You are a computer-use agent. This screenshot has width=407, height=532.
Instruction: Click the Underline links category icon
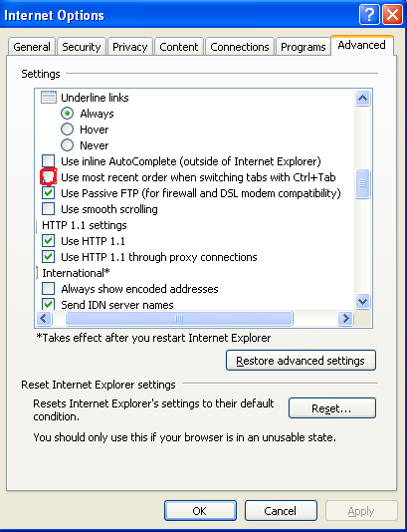point(49,98)
